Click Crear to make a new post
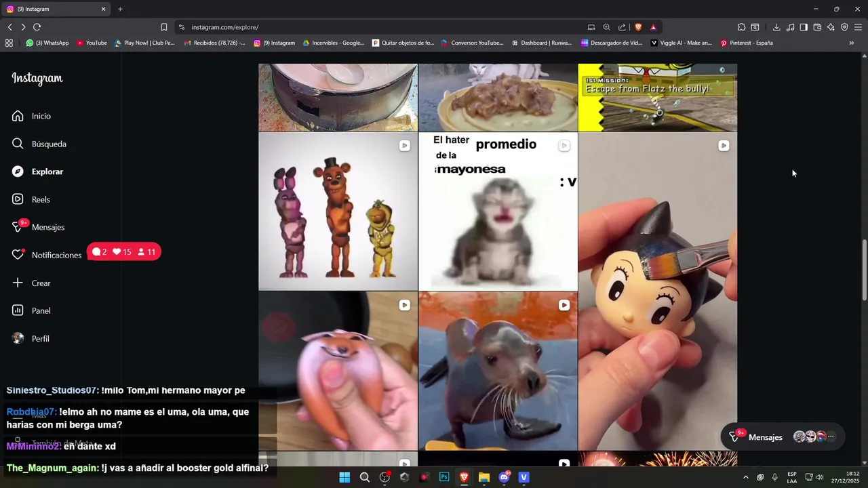The height and width of the screenshot is (488, 868). (x=31, y=283)
